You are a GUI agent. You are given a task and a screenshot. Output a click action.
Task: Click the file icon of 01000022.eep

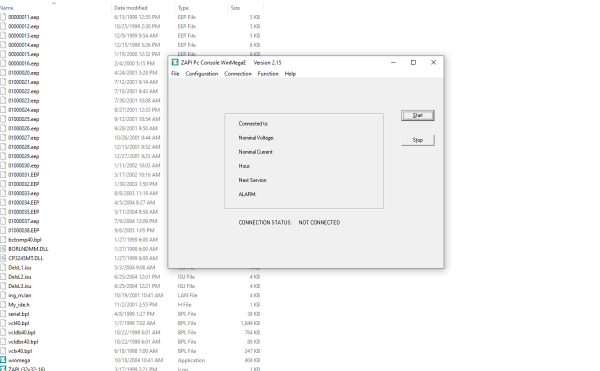coord(3,91)
